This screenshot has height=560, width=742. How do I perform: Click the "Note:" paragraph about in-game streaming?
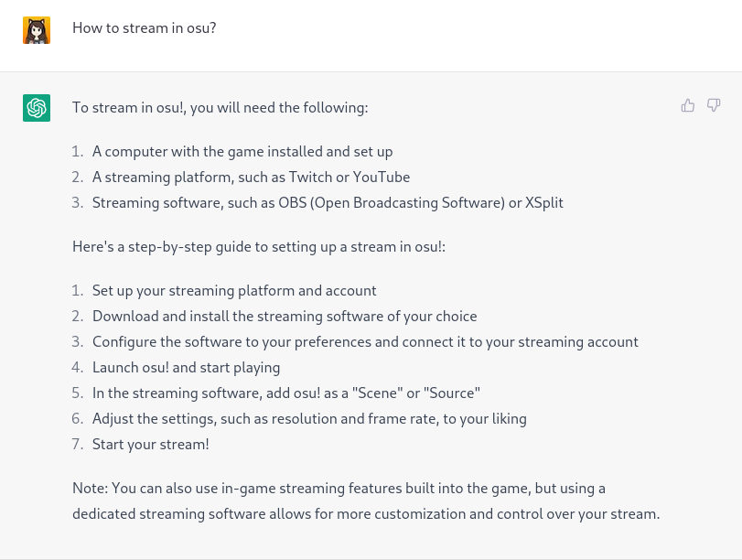coord(365,501)
